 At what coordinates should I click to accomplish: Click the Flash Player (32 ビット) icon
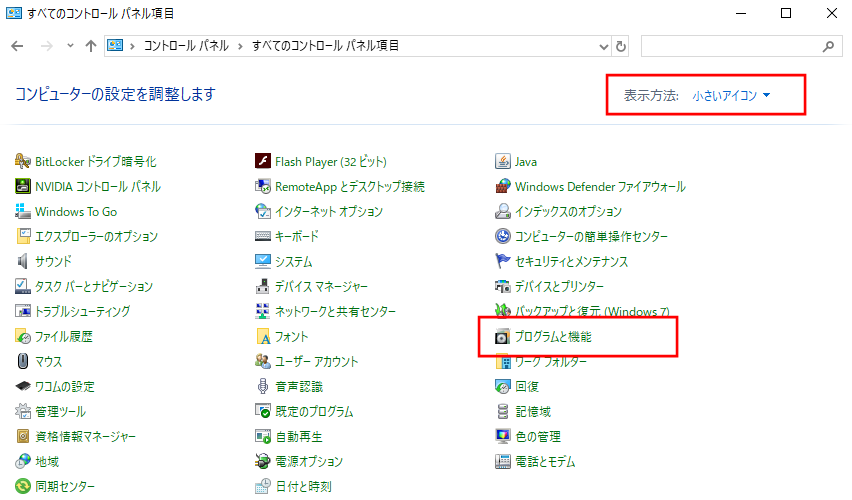262,161
